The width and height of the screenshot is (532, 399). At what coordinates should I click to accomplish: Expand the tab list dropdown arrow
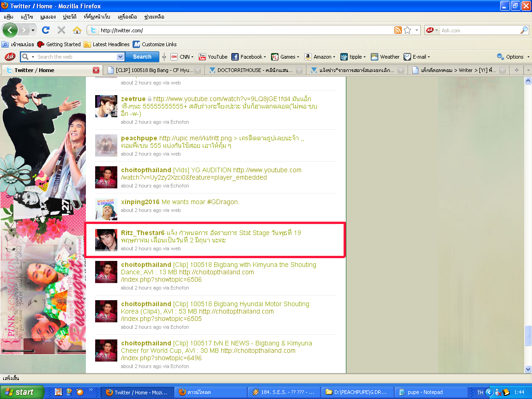click(528, 70)
